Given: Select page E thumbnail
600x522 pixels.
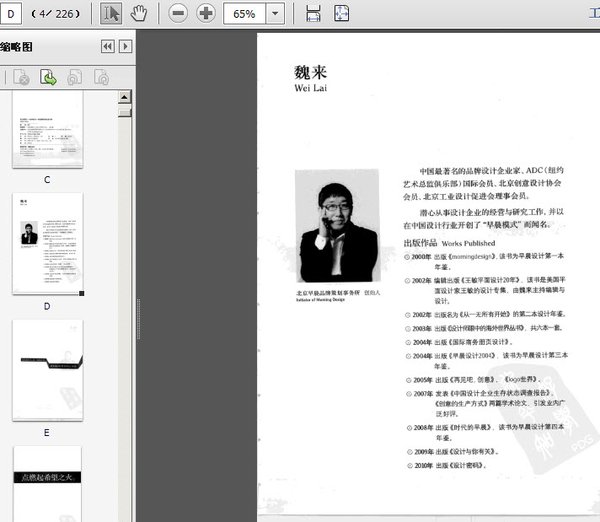Looking at the screenshot, I should (47, 370).
